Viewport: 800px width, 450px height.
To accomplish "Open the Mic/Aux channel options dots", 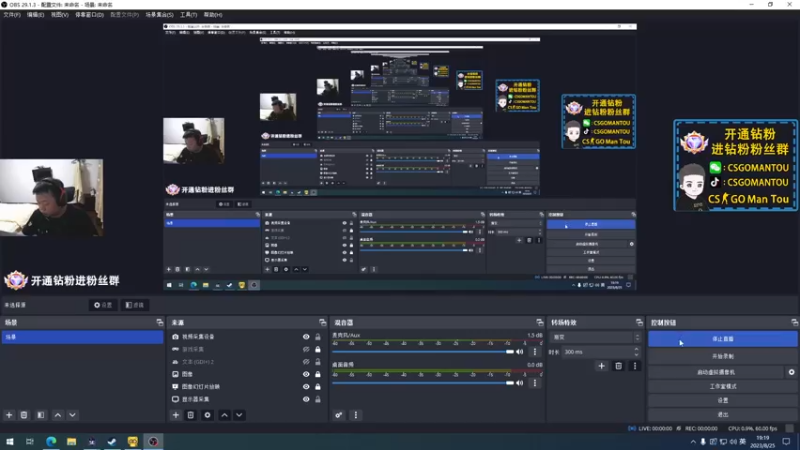I will 535,352.
